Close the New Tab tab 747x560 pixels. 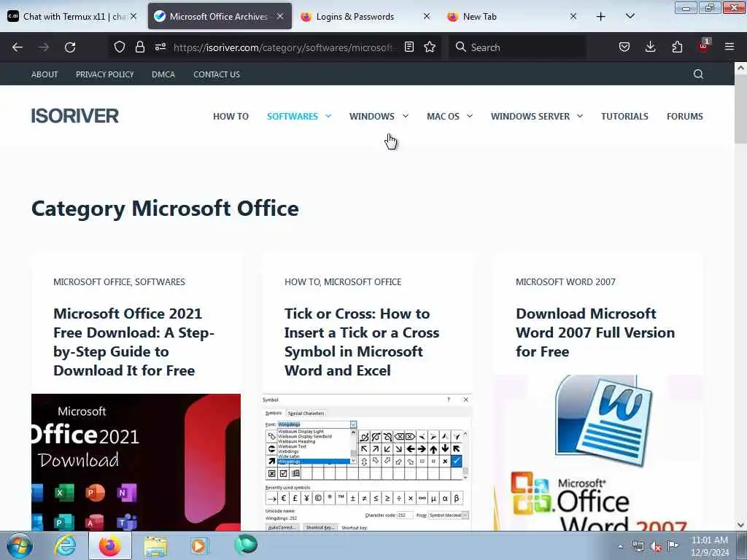[573, 16]
